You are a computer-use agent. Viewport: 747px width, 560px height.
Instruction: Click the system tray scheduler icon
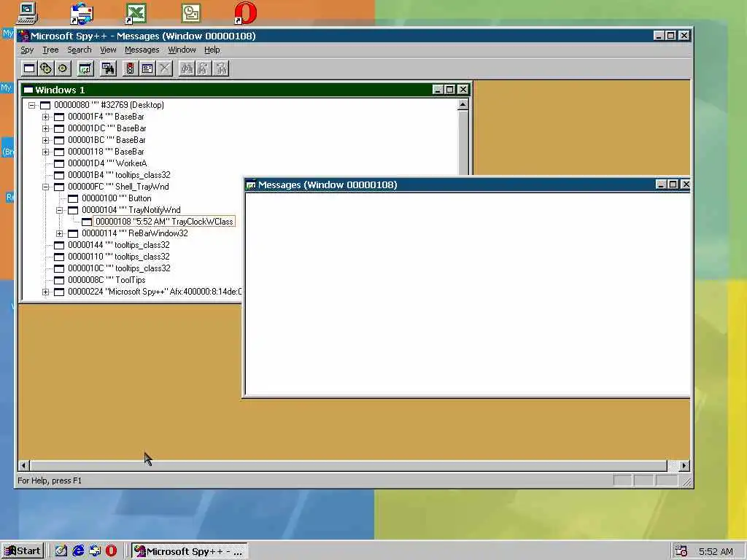681,551
